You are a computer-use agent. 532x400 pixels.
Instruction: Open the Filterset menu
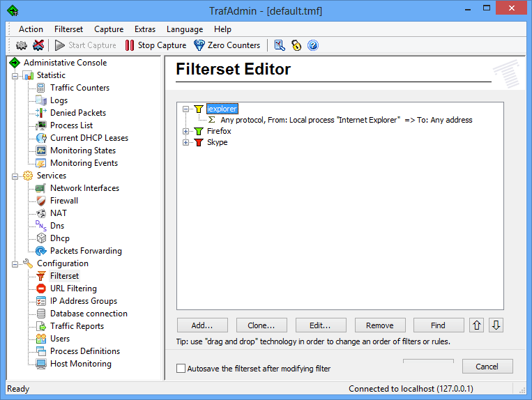pos(68,29)
